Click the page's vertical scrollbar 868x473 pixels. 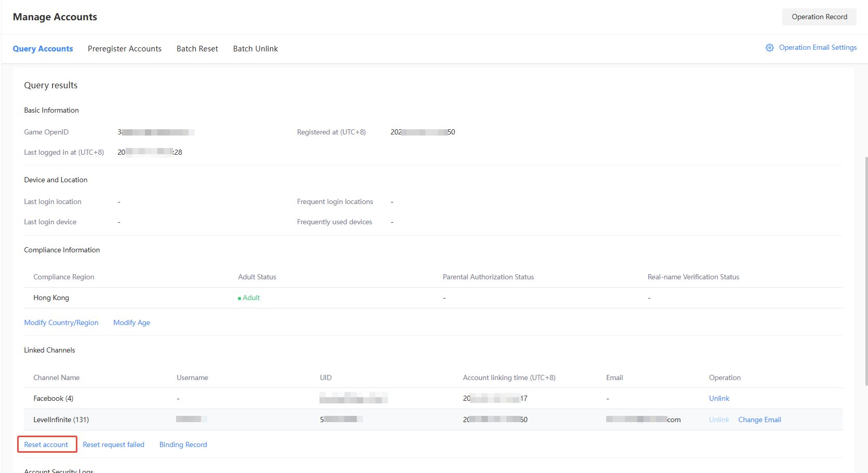pos(866,270)
